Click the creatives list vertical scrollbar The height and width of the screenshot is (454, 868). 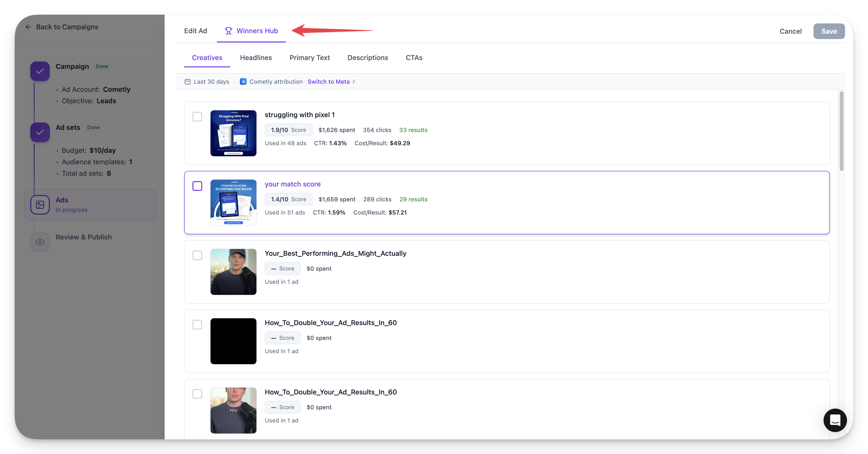pyautogui.click(x=841, y=131)
